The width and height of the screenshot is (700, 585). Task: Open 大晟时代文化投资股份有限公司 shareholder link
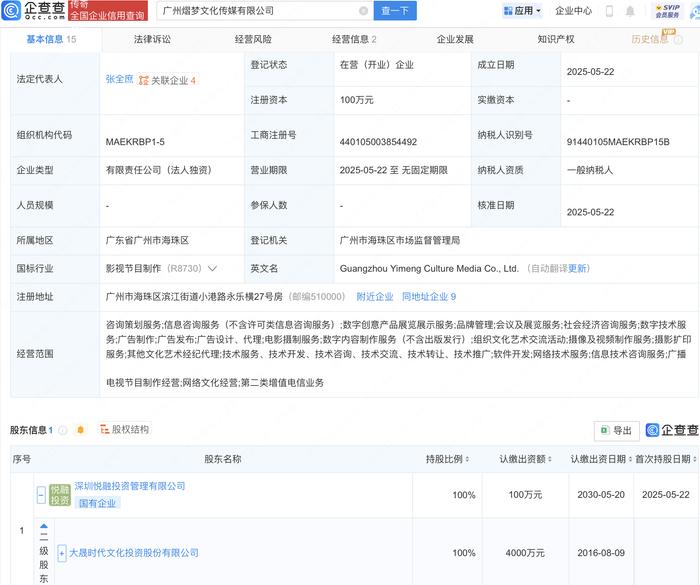[x=134, y=553]
